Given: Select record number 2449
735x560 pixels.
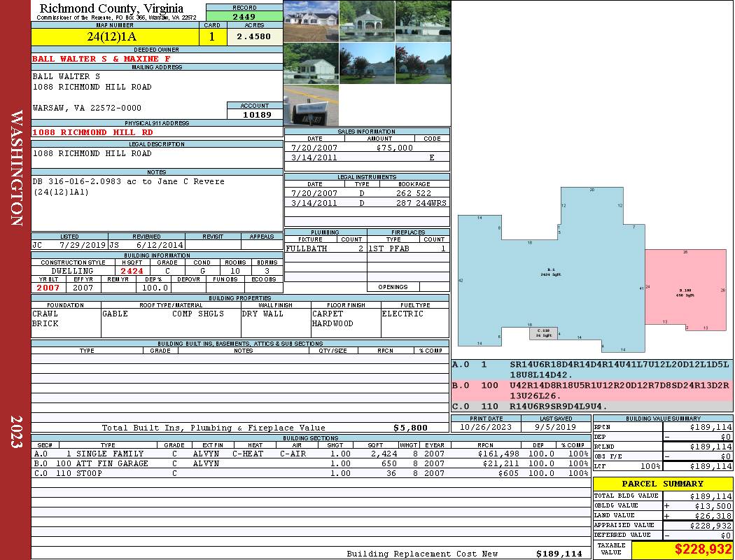Looking at the screenshot, I should coord(244,16).
